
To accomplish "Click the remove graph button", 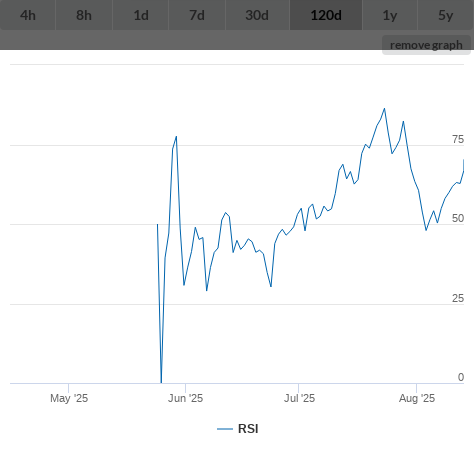I will coord(426,45).
